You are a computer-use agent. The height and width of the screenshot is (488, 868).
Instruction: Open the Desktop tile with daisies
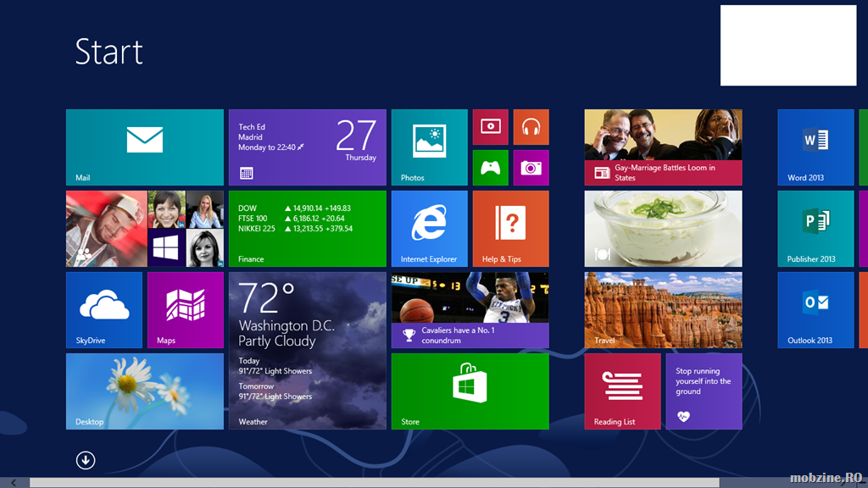(144, 391)
